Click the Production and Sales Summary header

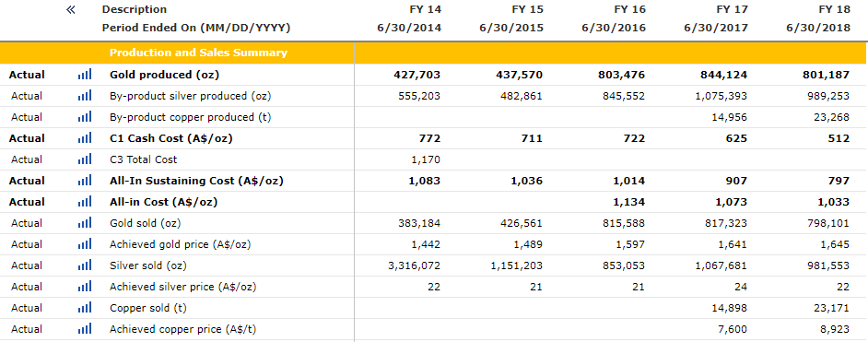198,53
